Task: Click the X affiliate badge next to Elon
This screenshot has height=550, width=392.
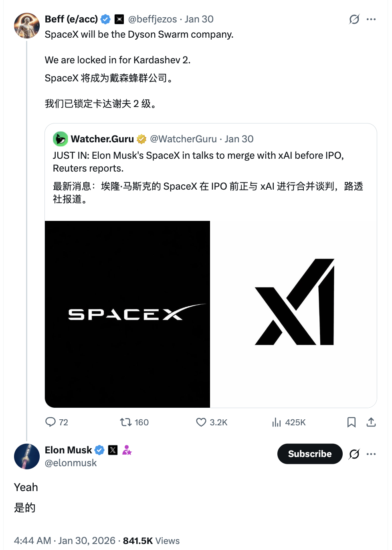Action: (113, 450)
